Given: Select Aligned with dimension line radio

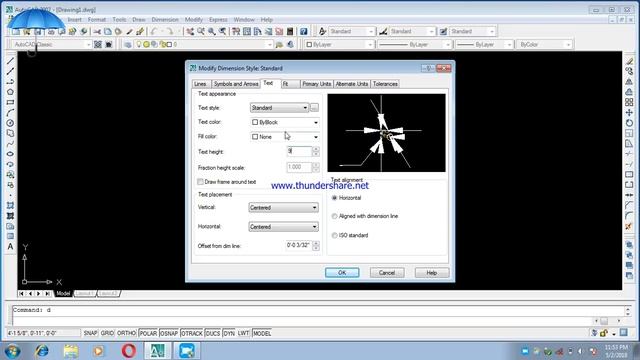Looking at the screenshot, I should pos(334,216).
